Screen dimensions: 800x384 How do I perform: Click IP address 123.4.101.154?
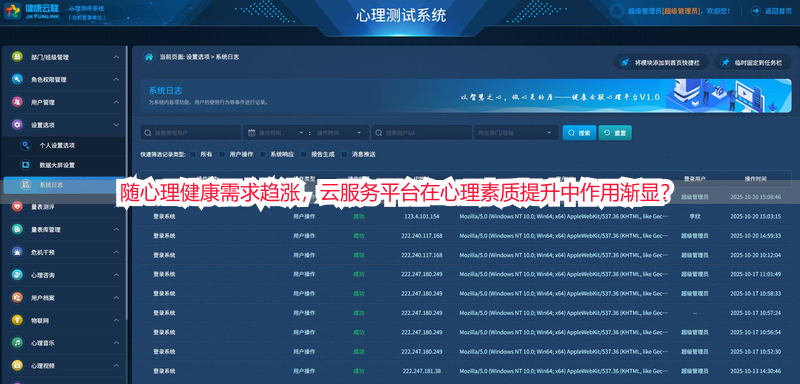pyautogui.click(x=421, y=216)
